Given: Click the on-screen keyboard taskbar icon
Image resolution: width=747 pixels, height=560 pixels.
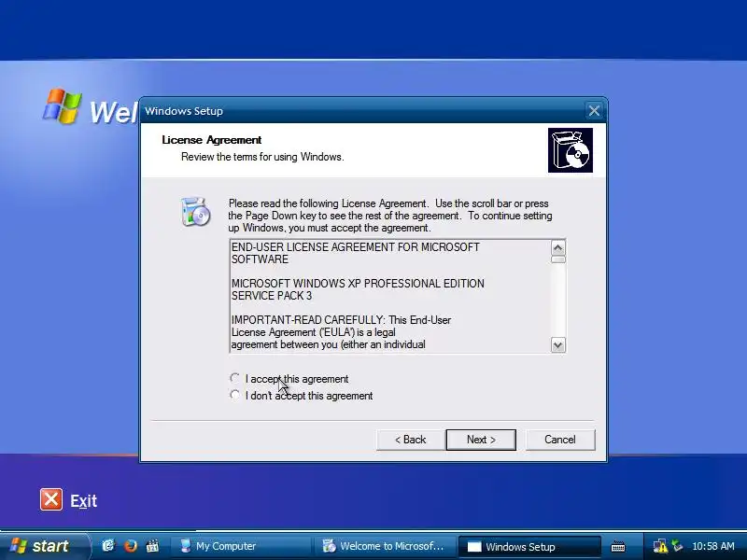Looking at the screenshot, I should pos(618,546).
